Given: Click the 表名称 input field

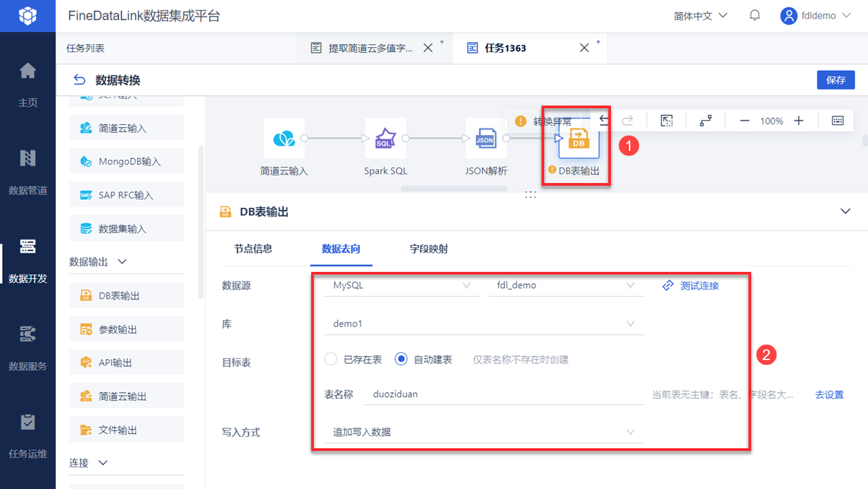Looking at the screenshot, I should 504,394.
